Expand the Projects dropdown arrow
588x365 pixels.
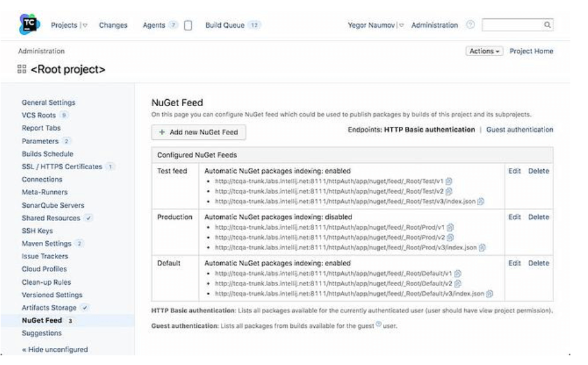point(85,25)
